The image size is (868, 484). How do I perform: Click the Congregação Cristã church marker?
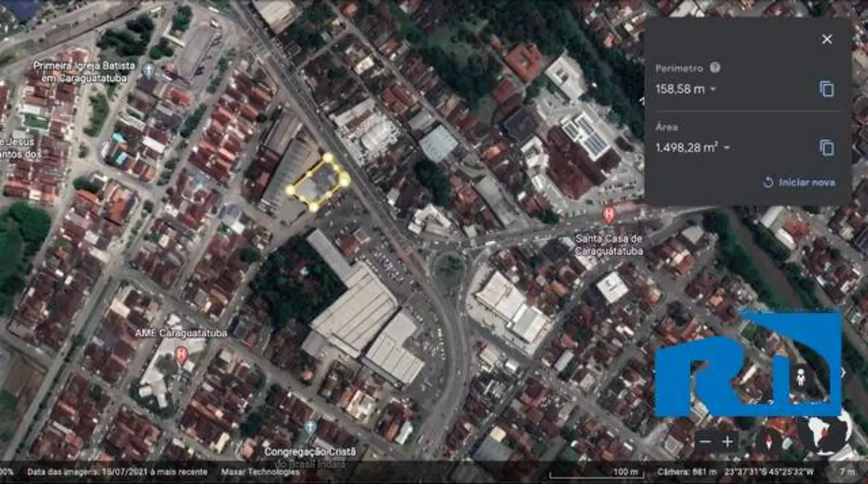coord(310,427)
